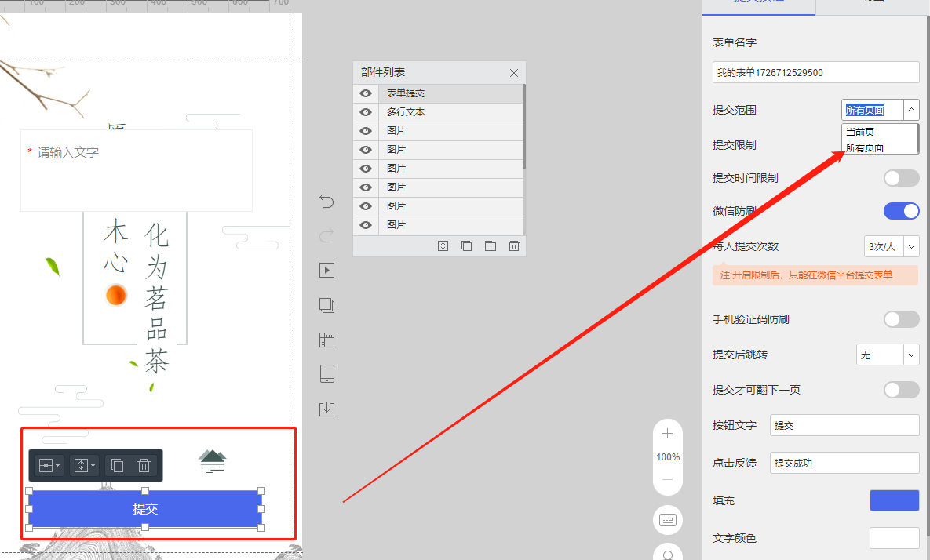Screen dimensions: 930x560
Task: Close the 部件列表 panel
Action: click(x=513, y=73)
